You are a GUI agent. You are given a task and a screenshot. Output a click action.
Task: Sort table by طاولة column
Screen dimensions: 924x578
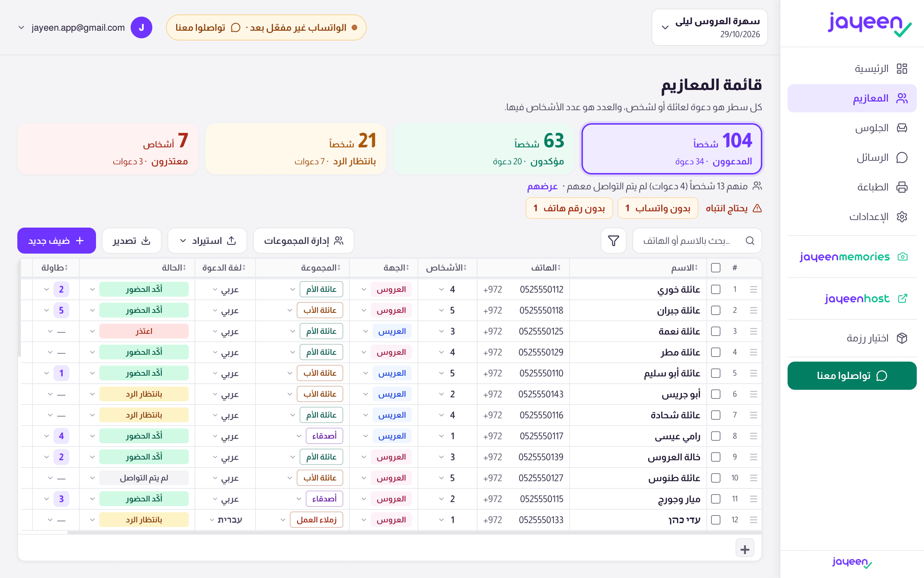coord(55,268)
